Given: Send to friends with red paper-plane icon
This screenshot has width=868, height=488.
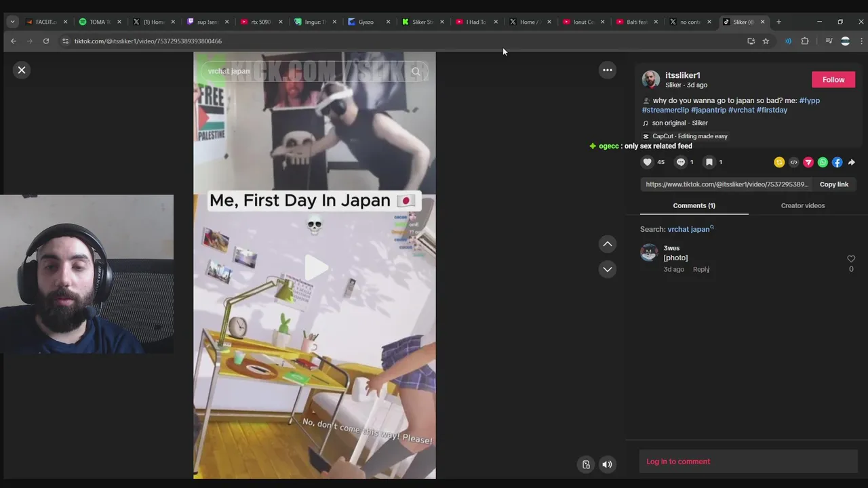Looking at the screenshot, I should tap(808, 162).
